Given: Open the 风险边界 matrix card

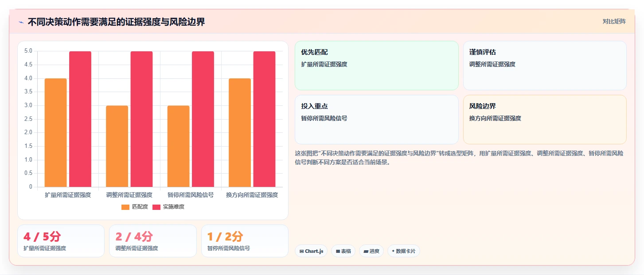Looking at the screenshot, I should tap(545, 120).
